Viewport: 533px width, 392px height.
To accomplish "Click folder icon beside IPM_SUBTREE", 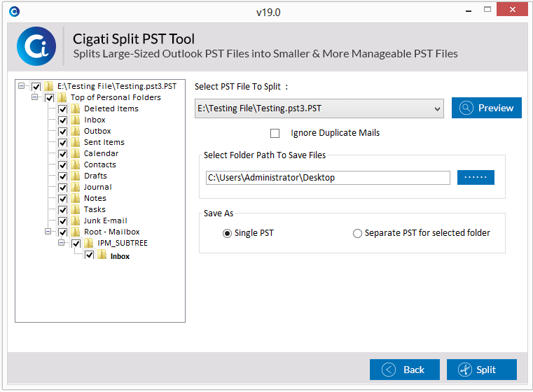I will 89,243.
